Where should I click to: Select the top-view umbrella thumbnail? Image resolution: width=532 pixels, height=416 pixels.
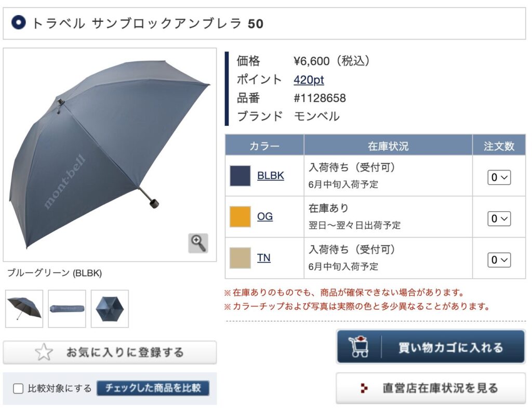click(110, 308)
